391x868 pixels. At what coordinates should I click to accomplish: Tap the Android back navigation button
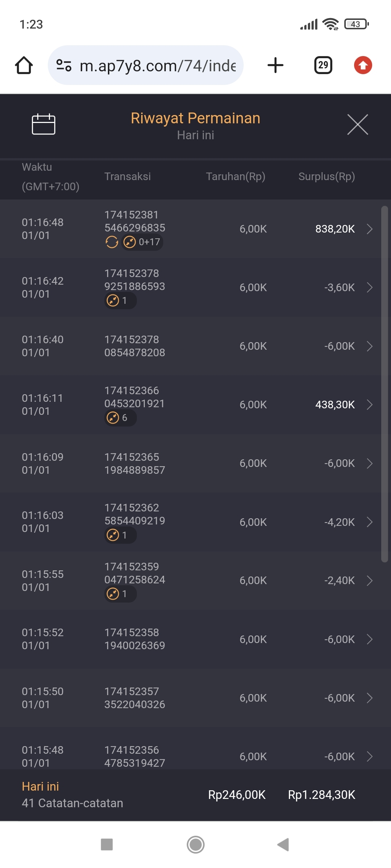[283, 845]
